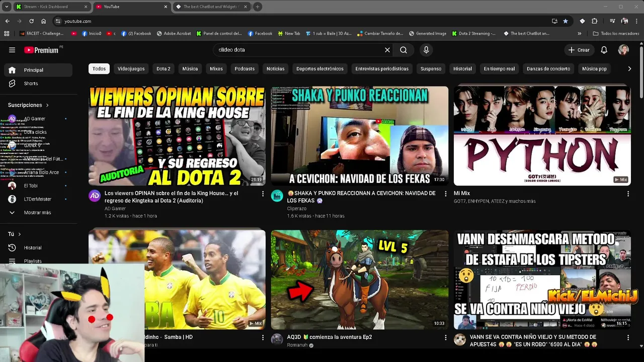Open the FACEIT - Challenge bookmark

pyautogui.click(x=42, y=34)
